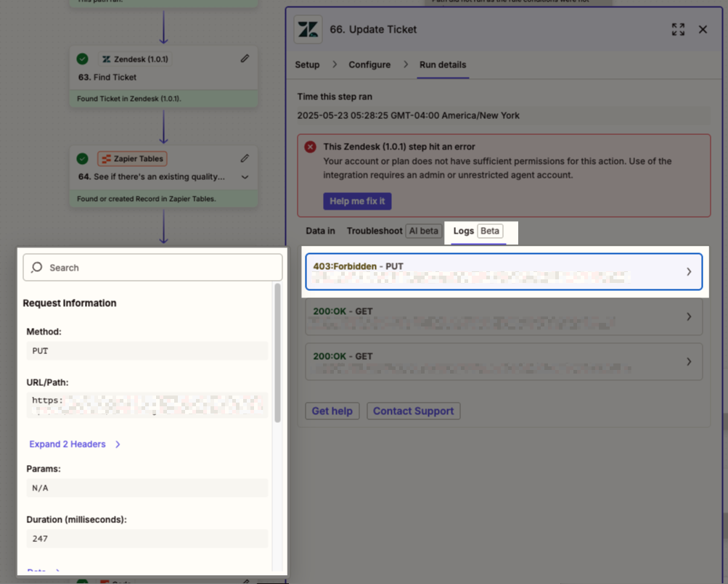
Task: Switch to the Setup tab
Action: [307, 65]
